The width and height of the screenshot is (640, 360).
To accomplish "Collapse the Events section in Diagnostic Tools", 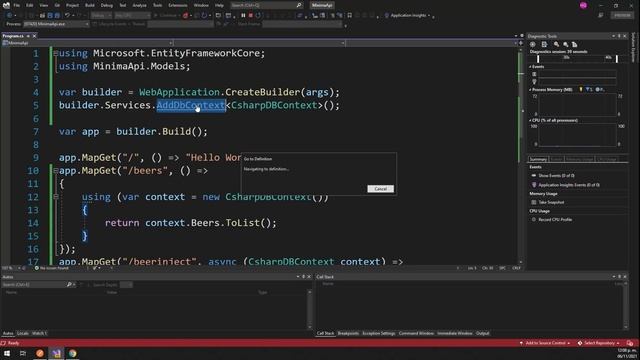I will (531, 67).
